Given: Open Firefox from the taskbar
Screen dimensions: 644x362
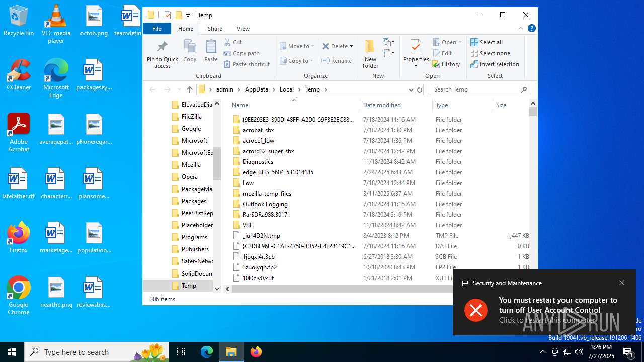Looking at the screenshot, I should point(256,352).
